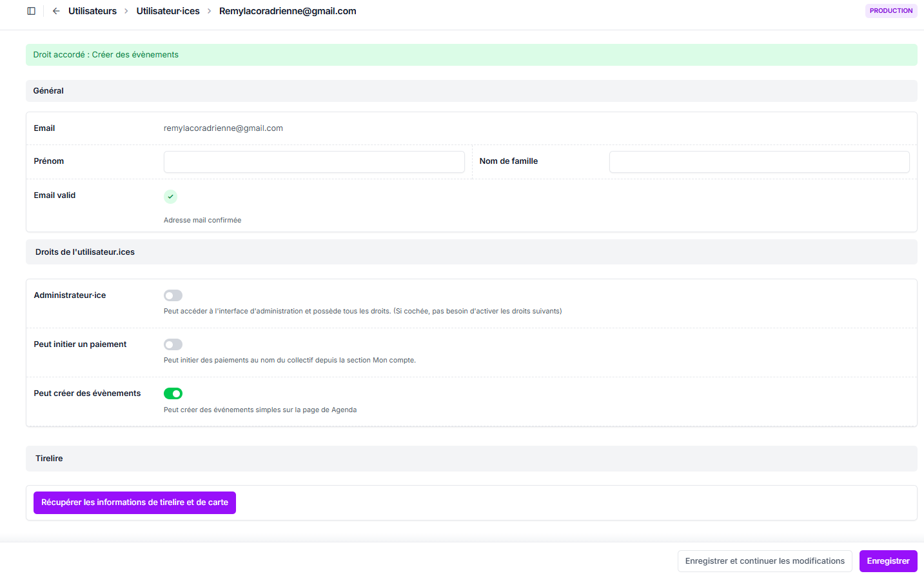Click the Récupérer les informations de tirelire button
924x576 pixels.
[135, 502]
